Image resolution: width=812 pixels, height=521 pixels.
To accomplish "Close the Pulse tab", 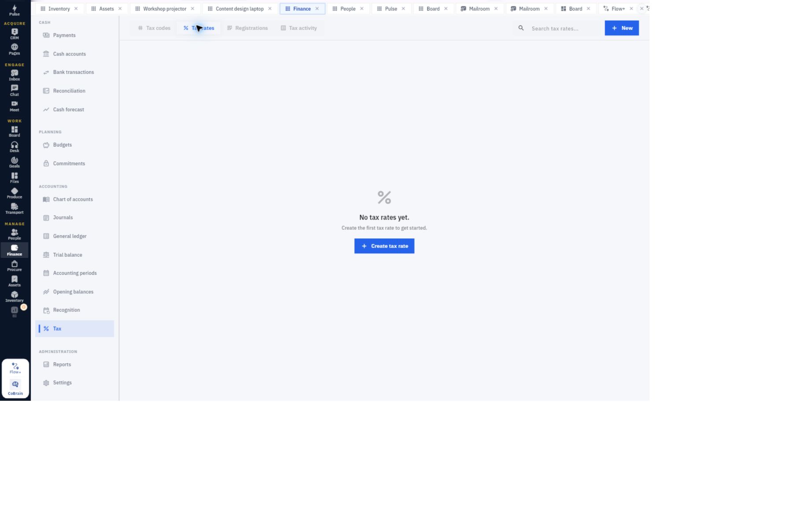I will tap(403, 9).
